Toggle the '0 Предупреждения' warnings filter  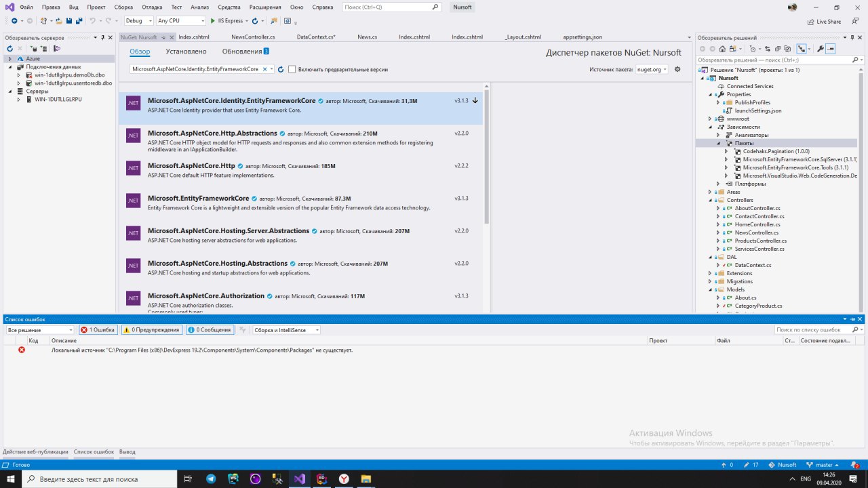coord(151,330)
